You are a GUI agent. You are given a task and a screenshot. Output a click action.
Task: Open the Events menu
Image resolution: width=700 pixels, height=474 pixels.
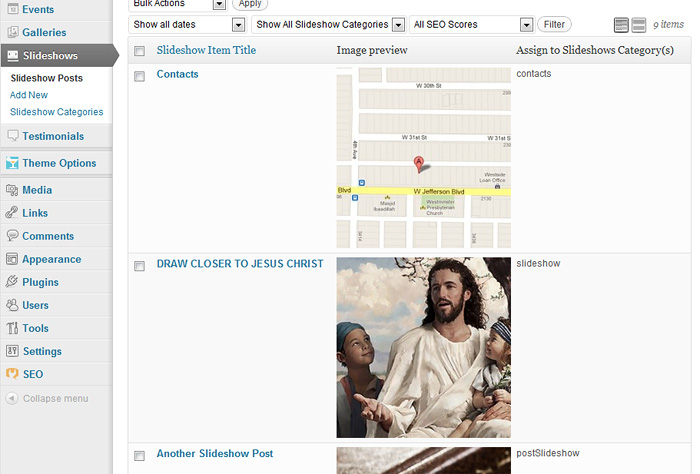click(38, 9)
